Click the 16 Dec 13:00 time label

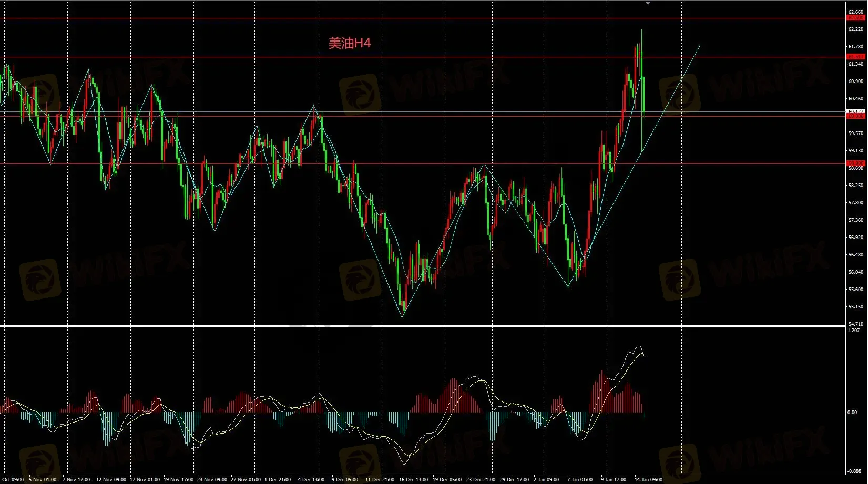tap(414, 480)
